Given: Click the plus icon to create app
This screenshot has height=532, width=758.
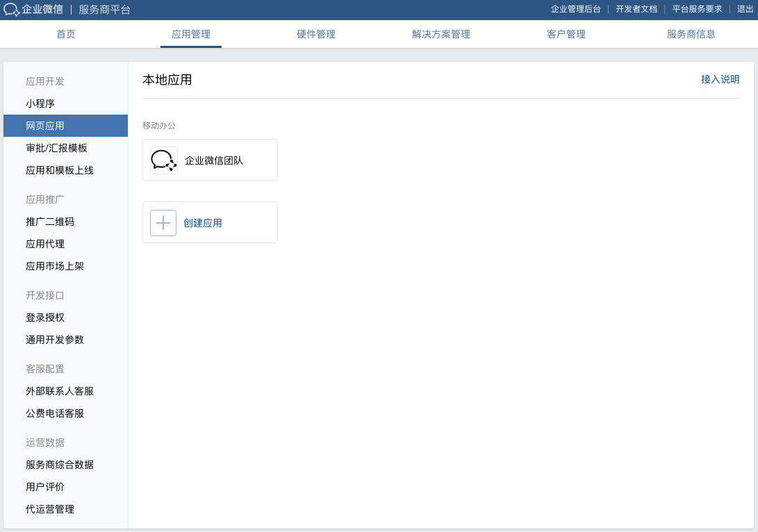Looking at the screenshot, I should point(163,223).
